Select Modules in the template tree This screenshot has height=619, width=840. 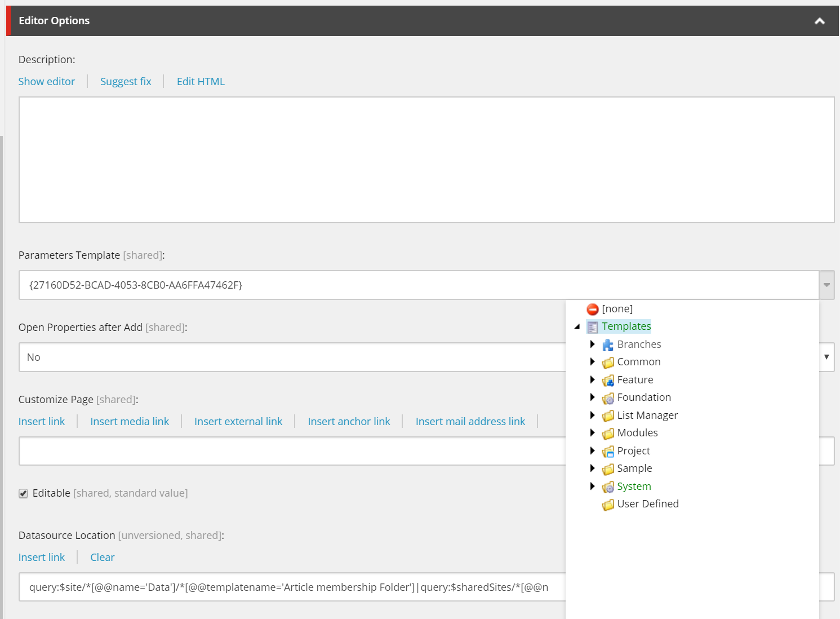coord(637,433)
